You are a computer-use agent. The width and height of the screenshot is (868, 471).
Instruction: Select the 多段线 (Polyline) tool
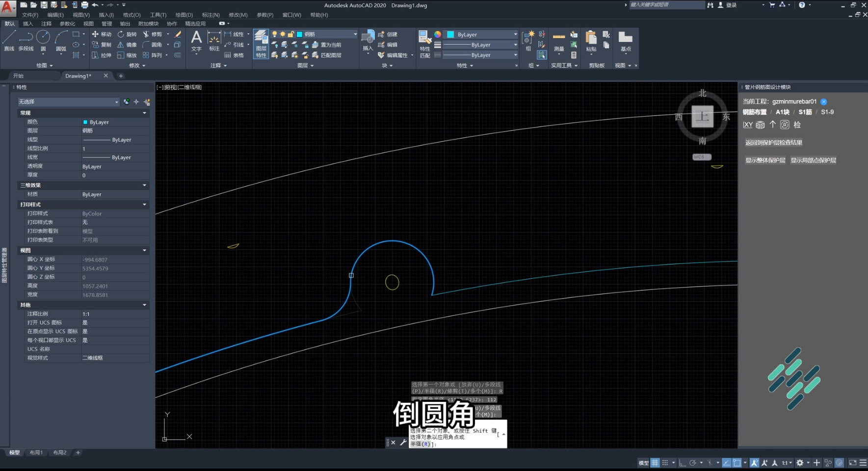26,40
